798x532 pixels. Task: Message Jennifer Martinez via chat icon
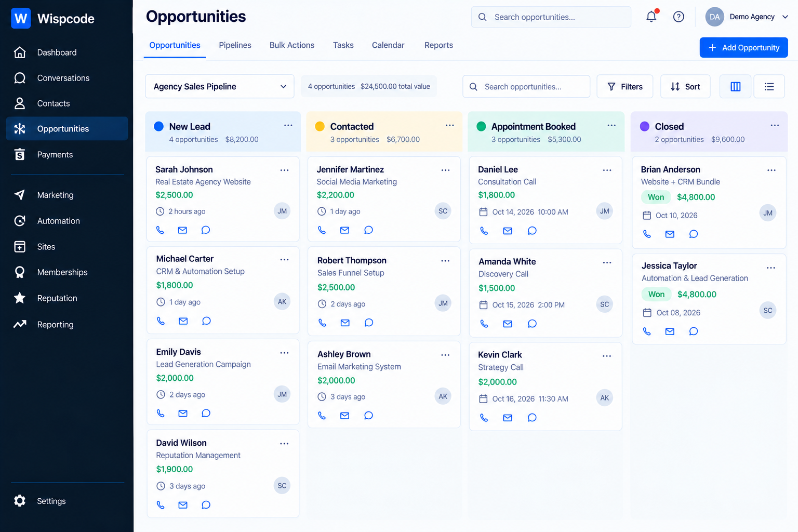pyautogui.click(x=368, y=230)
